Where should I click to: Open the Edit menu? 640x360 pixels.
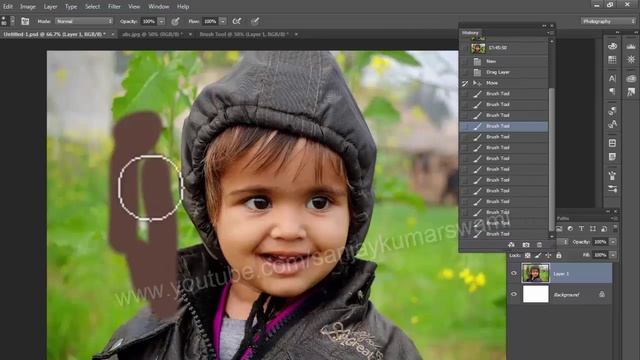pyautogui.click(x=8, y=7)
